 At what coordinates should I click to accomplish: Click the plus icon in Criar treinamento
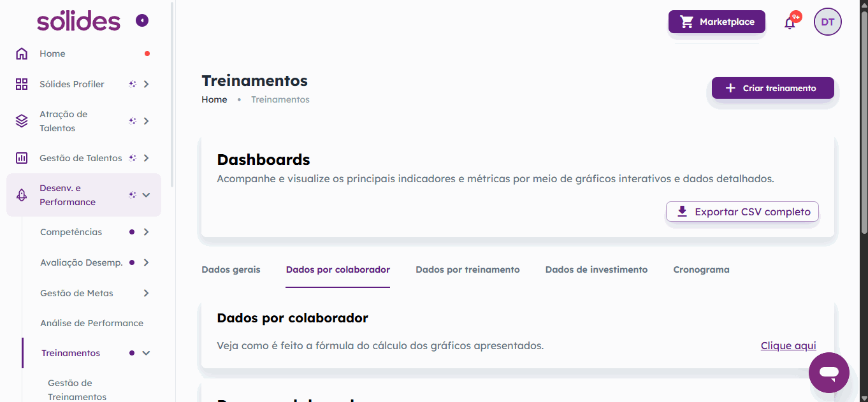[730, 88]
